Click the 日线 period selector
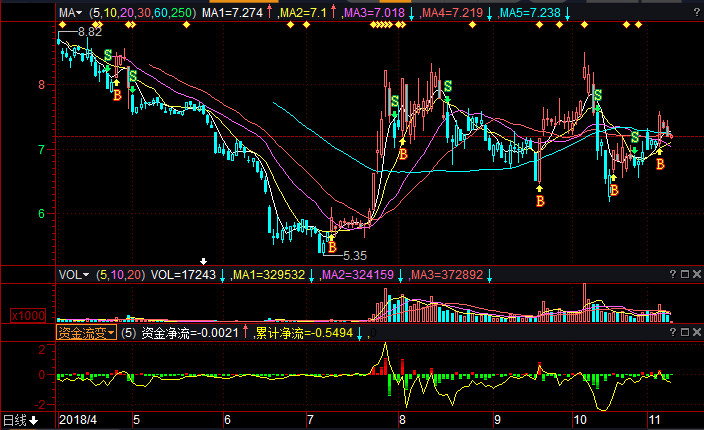Screen dimensions: 704x430 click(20, 420)
